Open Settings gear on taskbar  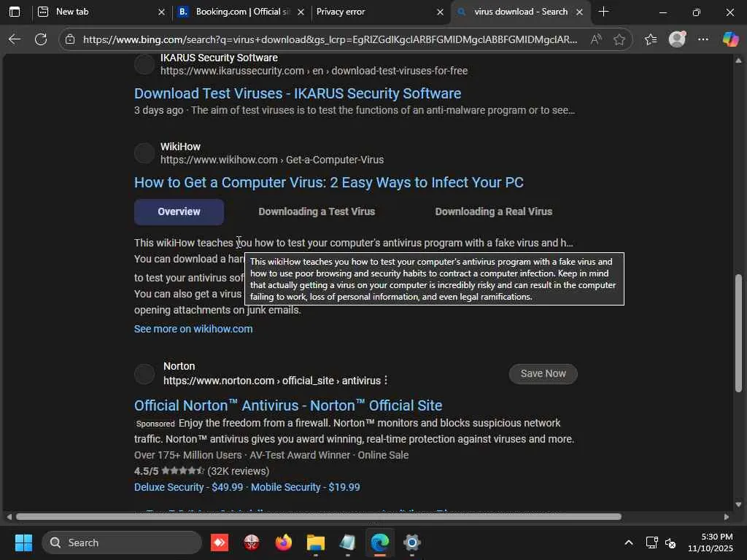point(412,542)
